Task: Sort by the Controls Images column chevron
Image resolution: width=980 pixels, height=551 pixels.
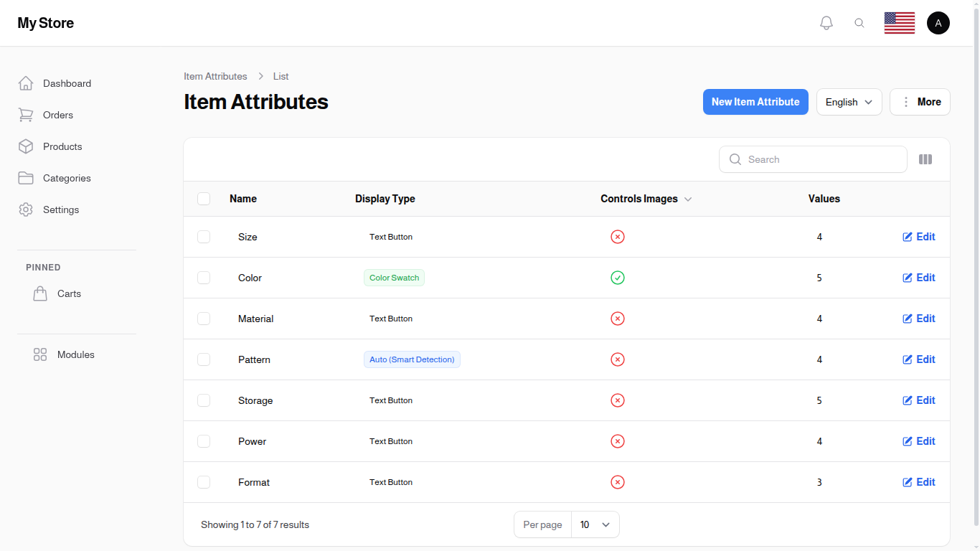Action: [688, 199]
